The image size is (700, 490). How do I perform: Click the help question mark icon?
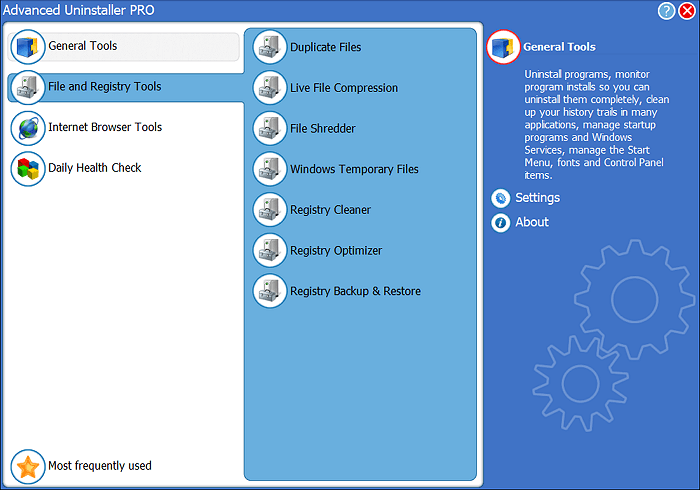[667, 11]
